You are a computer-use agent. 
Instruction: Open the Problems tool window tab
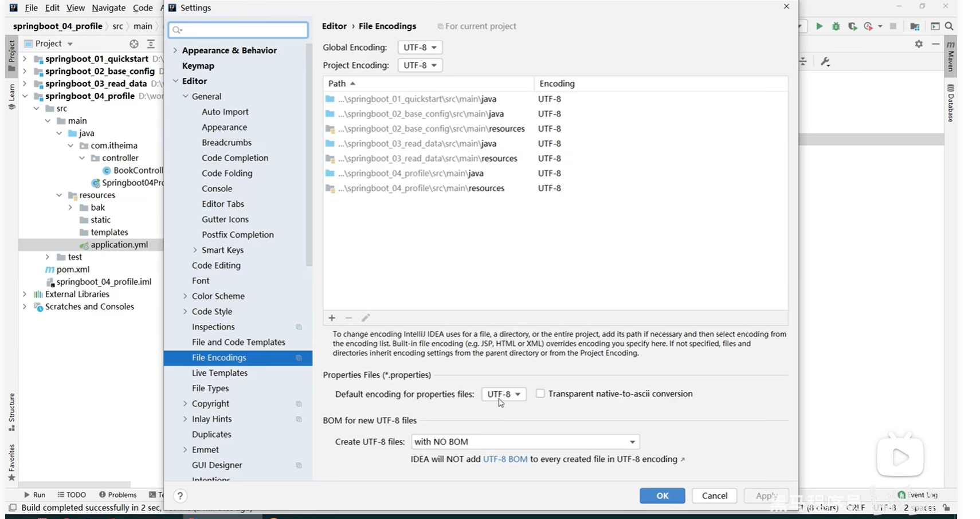click(x=117, y=495)
